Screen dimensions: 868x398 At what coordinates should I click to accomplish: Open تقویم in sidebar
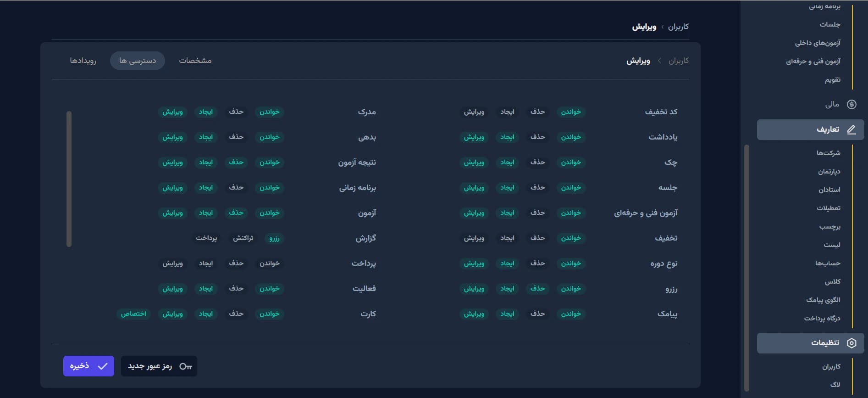(x=833, y=79)
